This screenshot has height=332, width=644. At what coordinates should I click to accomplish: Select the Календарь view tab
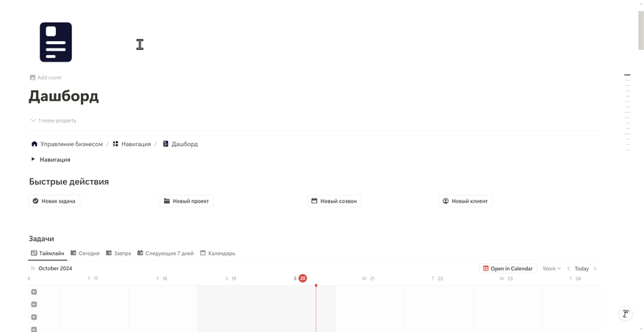tap(218, 253)
